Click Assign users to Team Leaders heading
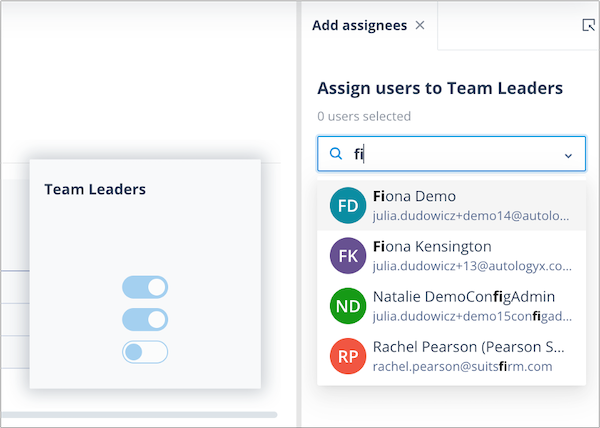Image resolution: width=600 pixels, height=428 pixels. [x=440, y=88]
